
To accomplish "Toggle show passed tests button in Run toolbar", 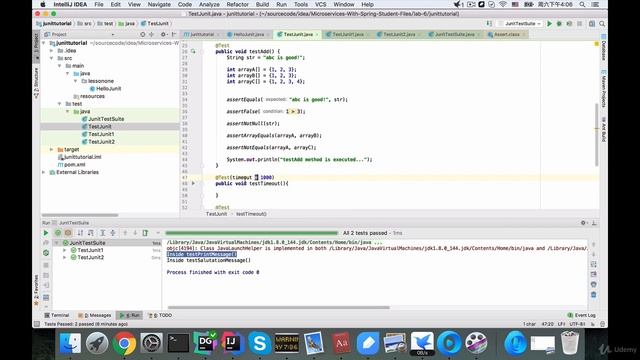I will 58,233.
